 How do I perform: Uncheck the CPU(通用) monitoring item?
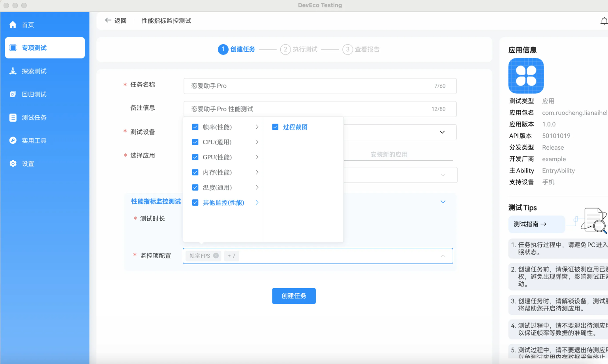coord(195,142)
